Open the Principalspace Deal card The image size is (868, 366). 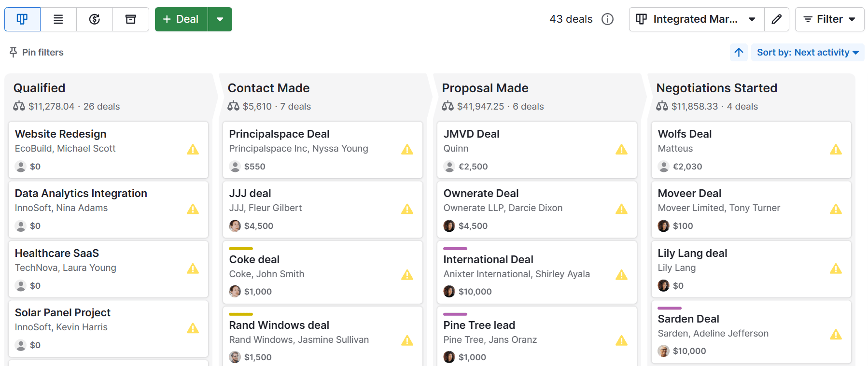[322, 150]
